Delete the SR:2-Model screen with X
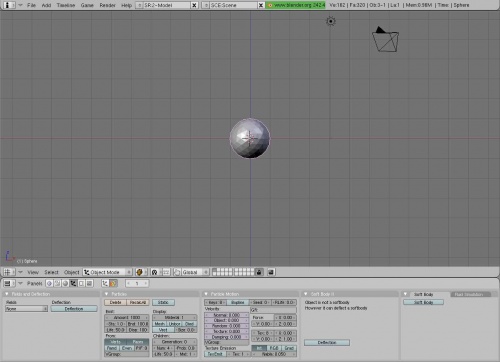The width and height of the screenshot is (500, 362). click(195, 5)
